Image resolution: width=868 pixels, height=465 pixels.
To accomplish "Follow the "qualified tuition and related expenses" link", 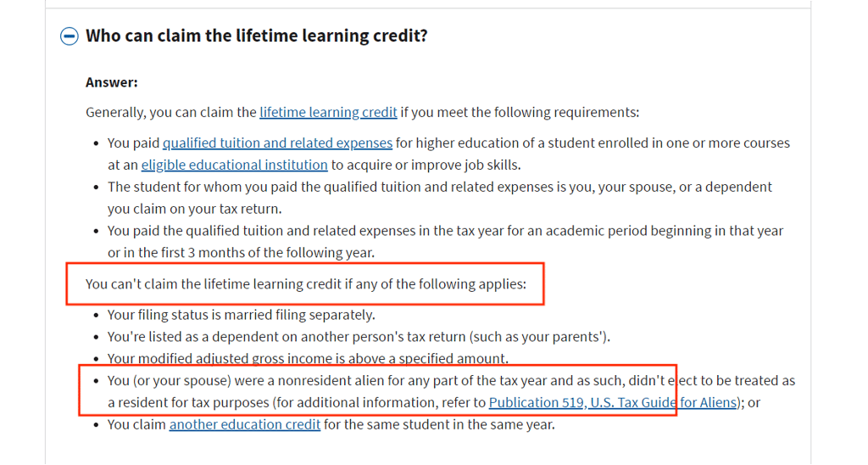I will (x=277, y=143).
